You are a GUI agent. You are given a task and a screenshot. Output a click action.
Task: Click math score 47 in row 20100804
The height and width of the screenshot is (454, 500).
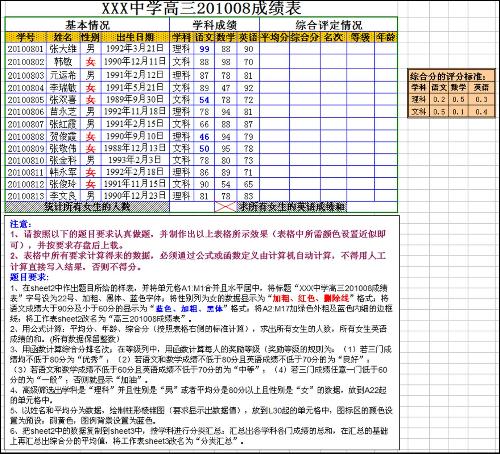click(226, 88)
